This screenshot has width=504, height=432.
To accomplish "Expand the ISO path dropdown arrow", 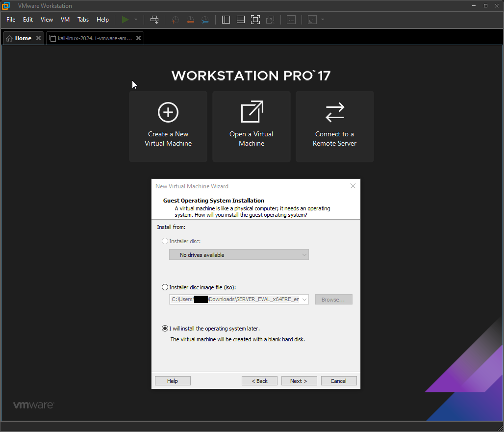I will (x=304, y=299).
